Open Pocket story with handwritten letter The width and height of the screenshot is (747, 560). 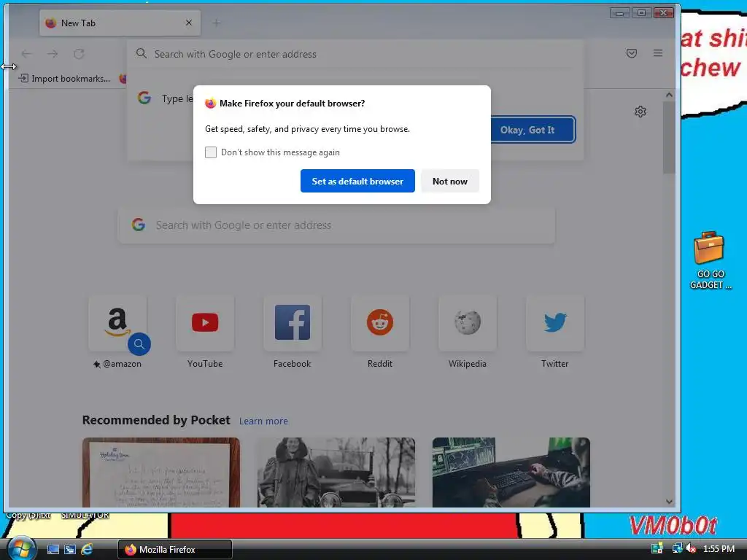161,472
